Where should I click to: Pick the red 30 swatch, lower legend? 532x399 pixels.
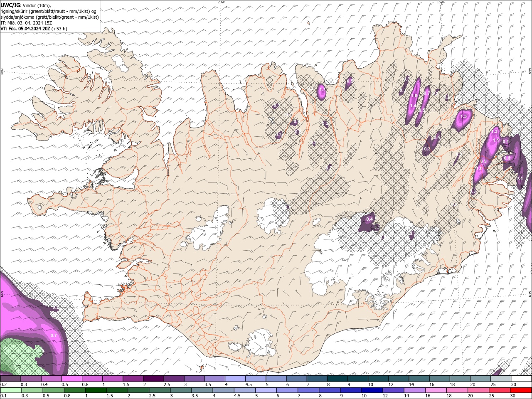click(x=521, y=390)
